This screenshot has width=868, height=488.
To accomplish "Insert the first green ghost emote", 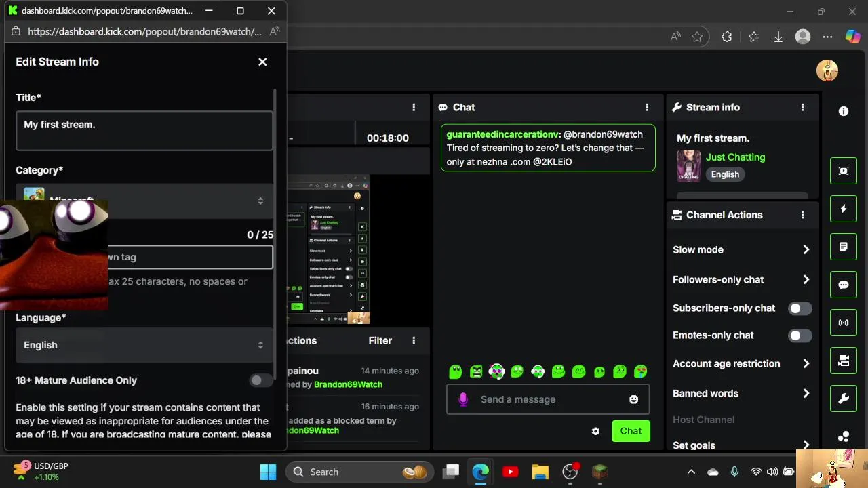I will click(456, 371).
